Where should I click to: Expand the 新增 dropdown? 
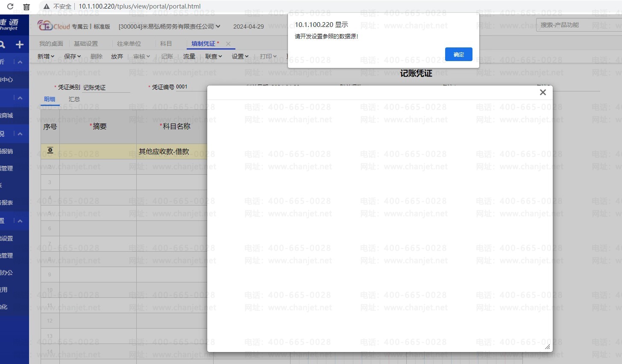click(x=46, y=56)
